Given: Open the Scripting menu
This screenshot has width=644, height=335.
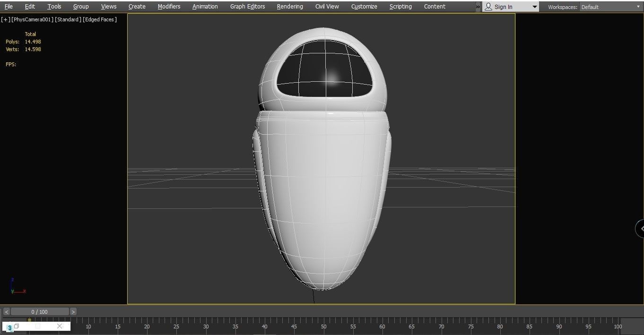Looking at the screenshot, I should [400, 7].
